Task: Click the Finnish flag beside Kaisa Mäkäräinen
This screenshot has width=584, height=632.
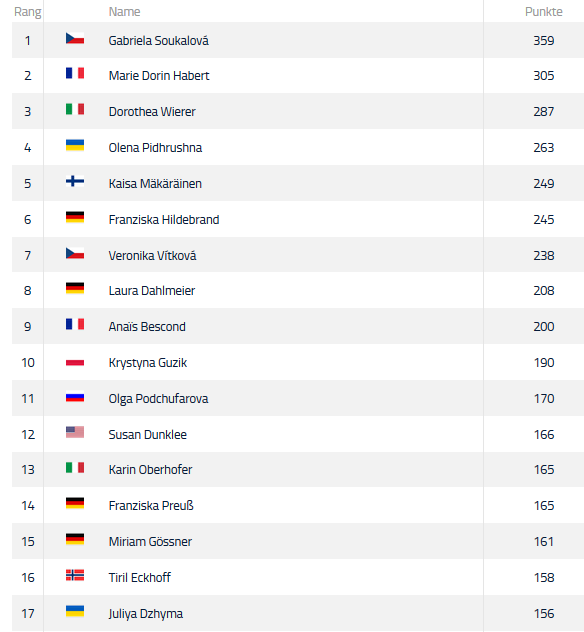Action: point(75,181)
